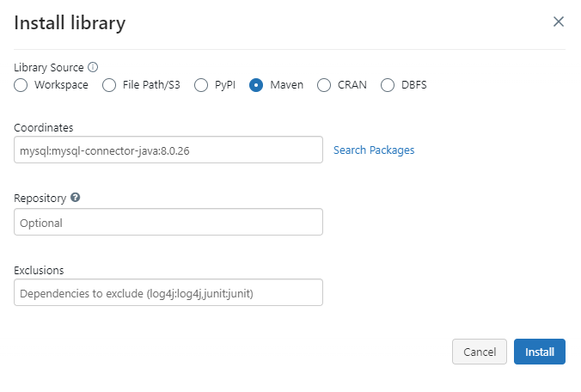The width and height of the screenshot is (581, 392).
Task: Choose PyPI as library source
Action: click(201, 85)
